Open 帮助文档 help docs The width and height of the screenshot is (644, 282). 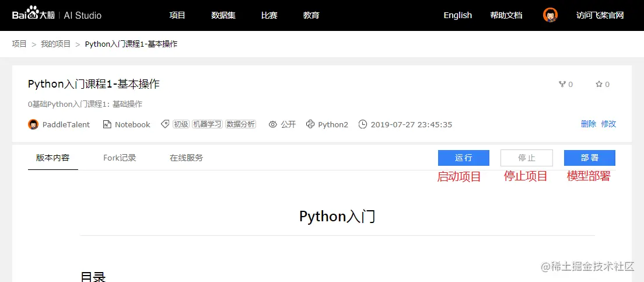[x=506, y=15]
